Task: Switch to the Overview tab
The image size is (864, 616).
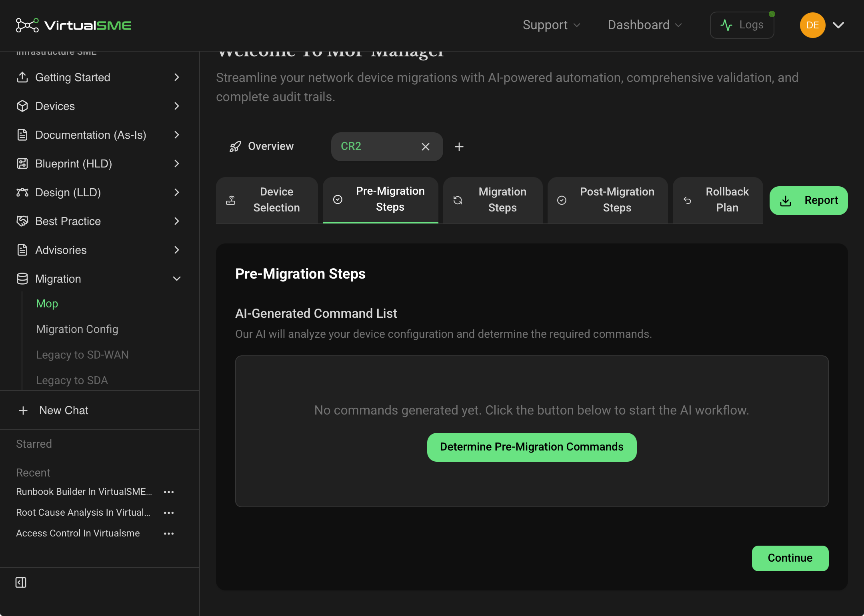Action: coord(262,147)
